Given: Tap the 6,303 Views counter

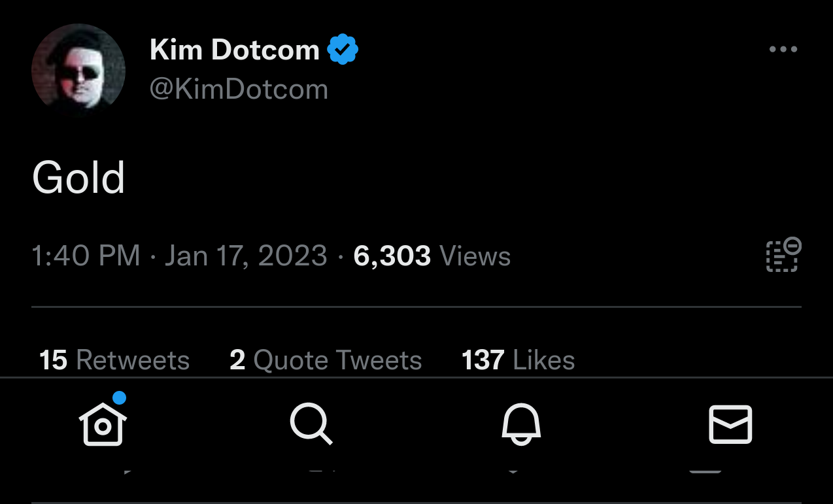Looking at the screenshot, I should click(x=432, y=256).
